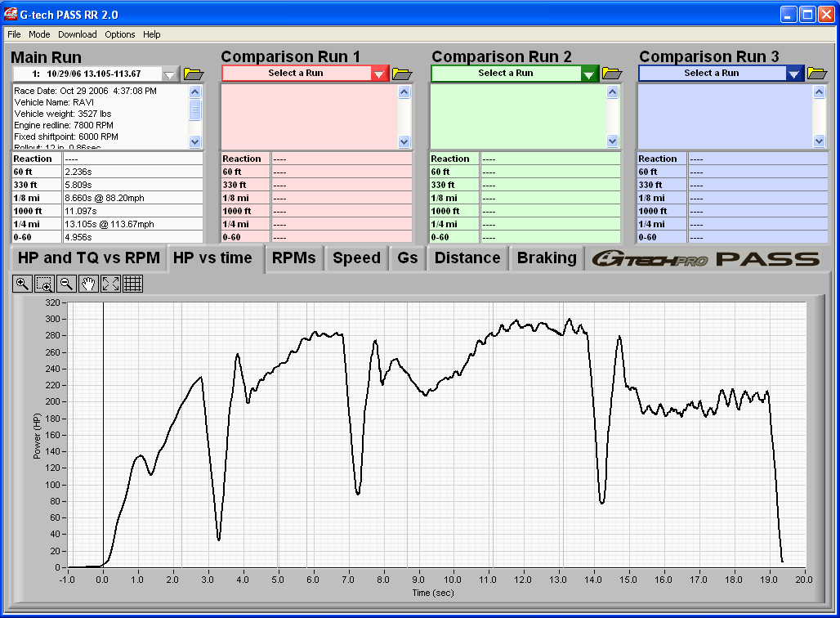This screenshot has width=840, height=618.
Task: Open the Select a Run dropdown for Comparison Run 1
Action: [378, 74]
